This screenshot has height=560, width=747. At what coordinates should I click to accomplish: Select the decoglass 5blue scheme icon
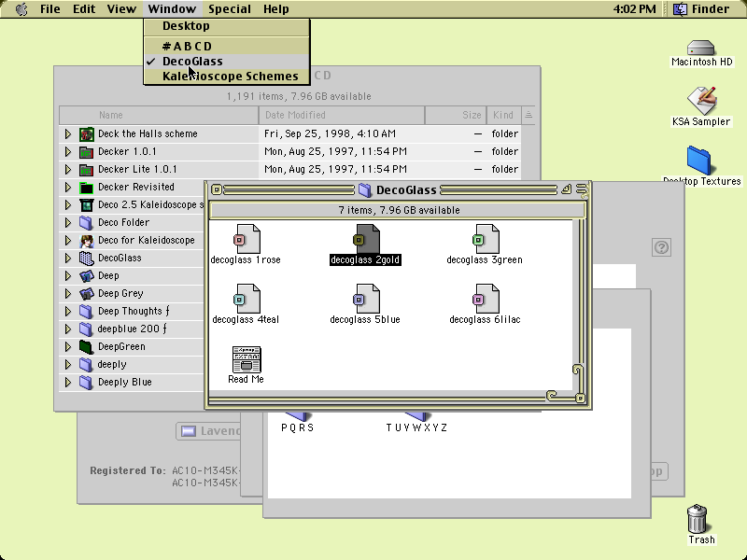coord(366,299)
